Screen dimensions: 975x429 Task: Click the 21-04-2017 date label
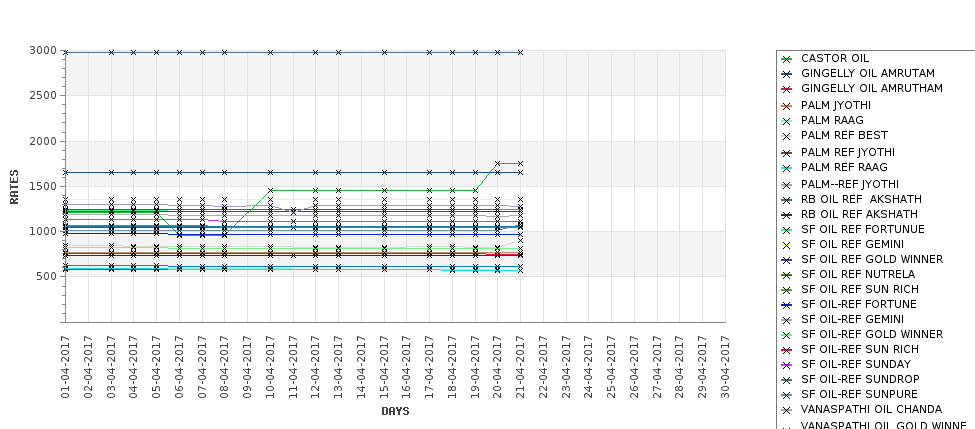(520, 367)
